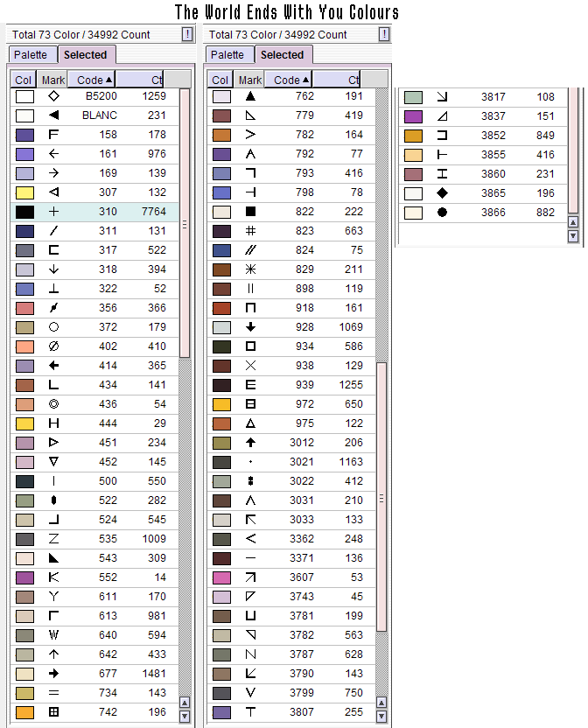Screen dimensions: 588x728
Task: Click the exclamation button in the middle panel header
Action: pos(384,34)
